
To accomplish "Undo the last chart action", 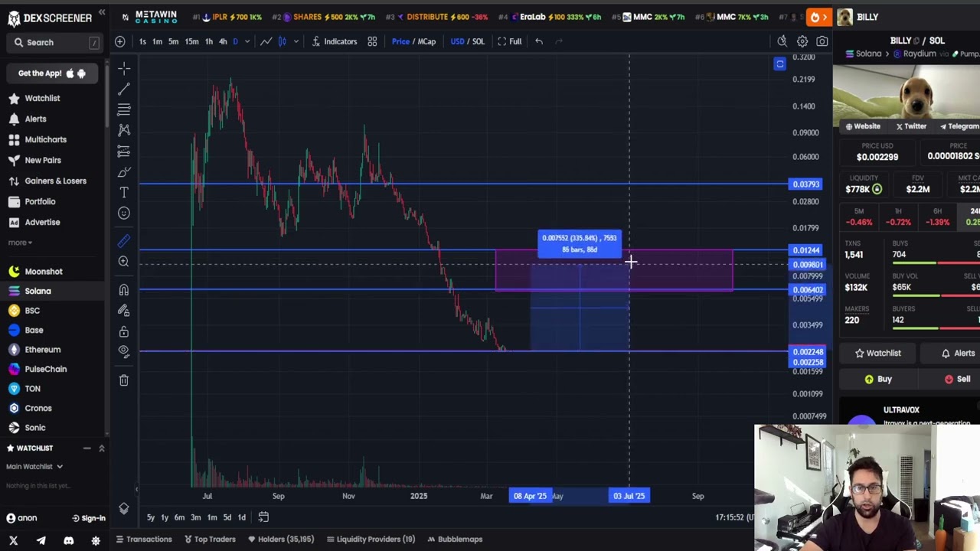I will (x=539, y=41).
